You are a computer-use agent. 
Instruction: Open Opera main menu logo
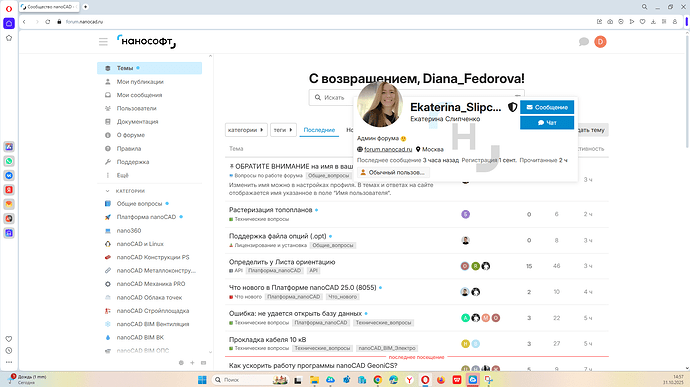pyautogui.click(x=9, y=8)
